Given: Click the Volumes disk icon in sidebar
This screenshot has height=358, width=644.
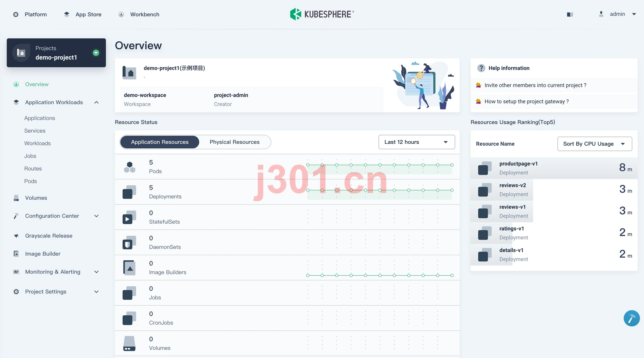Looking at the screenshot, I should tap(16, 198).
